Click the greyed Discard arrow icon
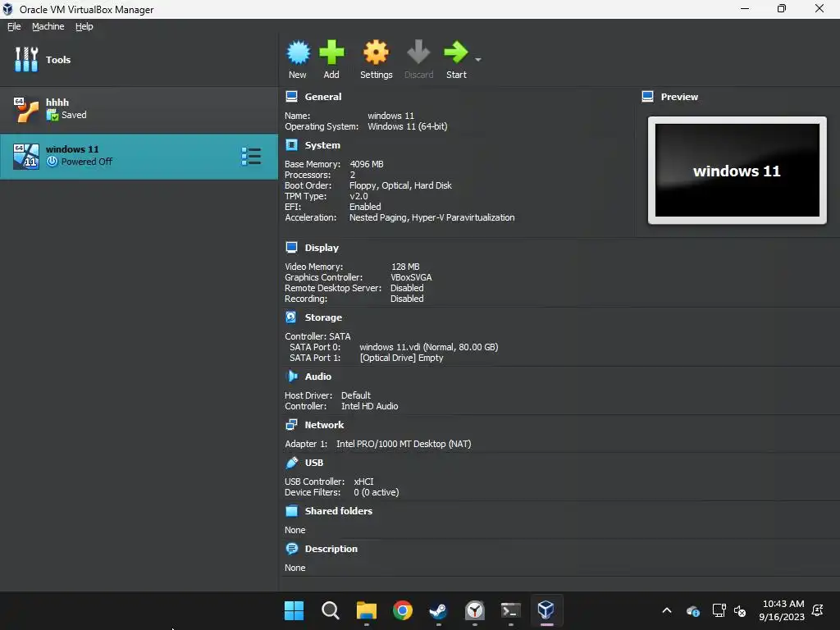 click(418, 52)
